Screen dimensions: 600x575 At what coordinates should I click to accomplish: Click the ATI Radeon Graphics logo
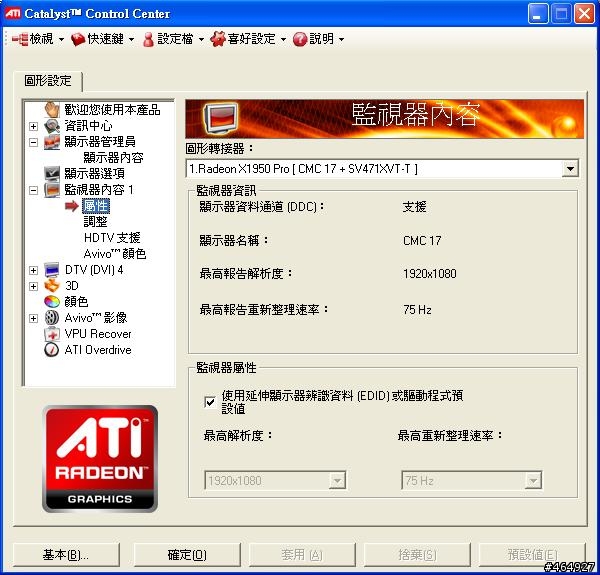pyautogui.click(x=100, y=459)
